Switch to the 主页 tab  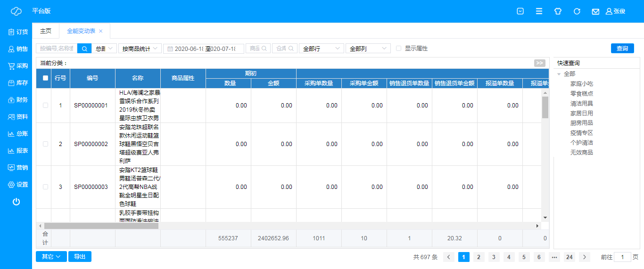pyautogui.click(x=46, y=31)
